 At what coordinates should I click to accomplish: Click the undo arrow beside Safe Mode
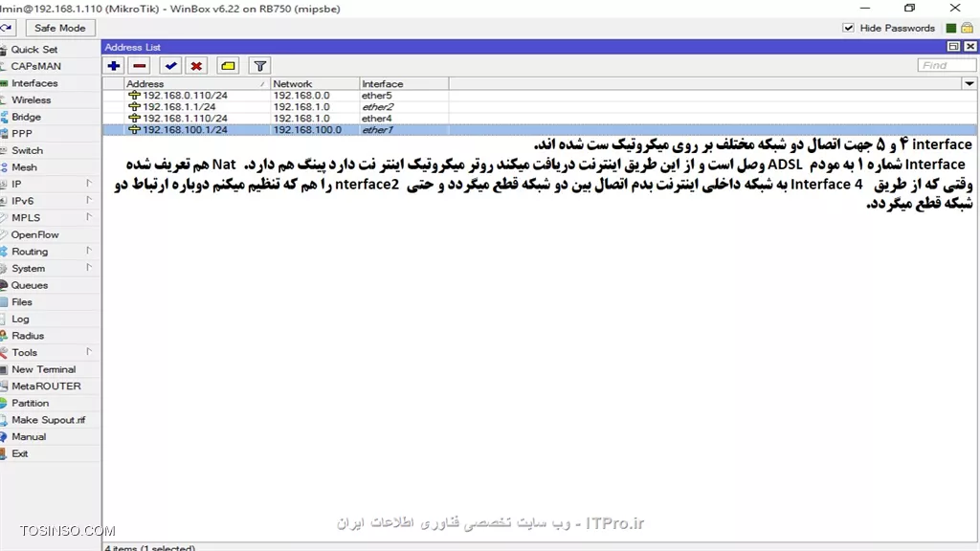(7, 28)
